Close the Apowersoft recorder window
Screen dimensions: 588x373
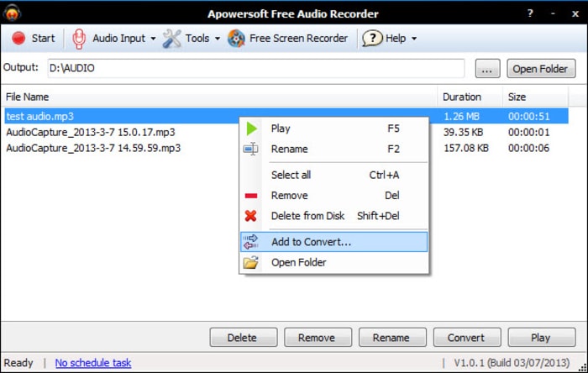click(575, 14)
